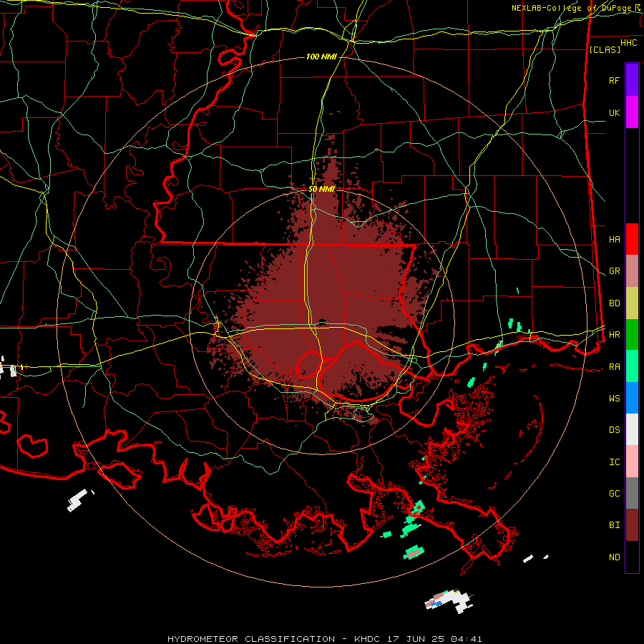Click the magenta UK color swatch
Image resolution: width=644 pixels, height=644 pixels.
632,112
